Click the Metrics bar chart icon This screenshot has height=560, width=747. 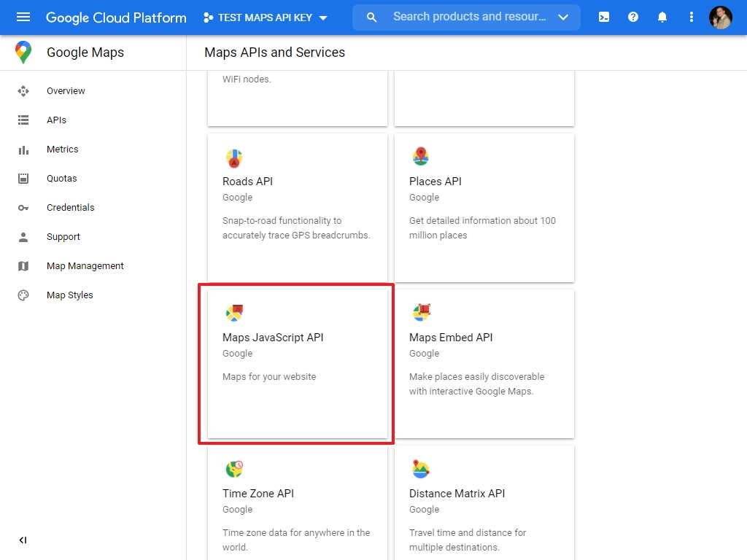[x=23, y=149]
